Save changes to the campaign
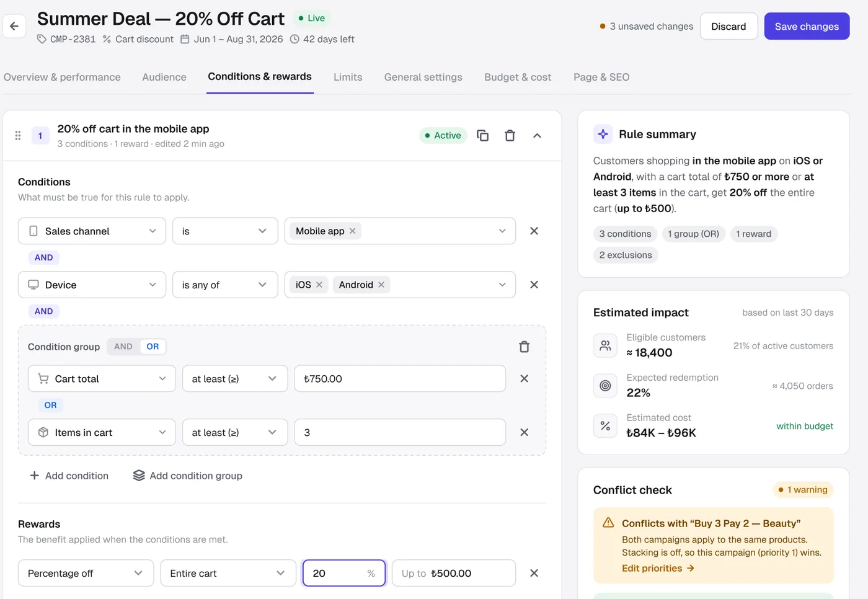The width and height of the screenshot is (868, 599). 807,26
